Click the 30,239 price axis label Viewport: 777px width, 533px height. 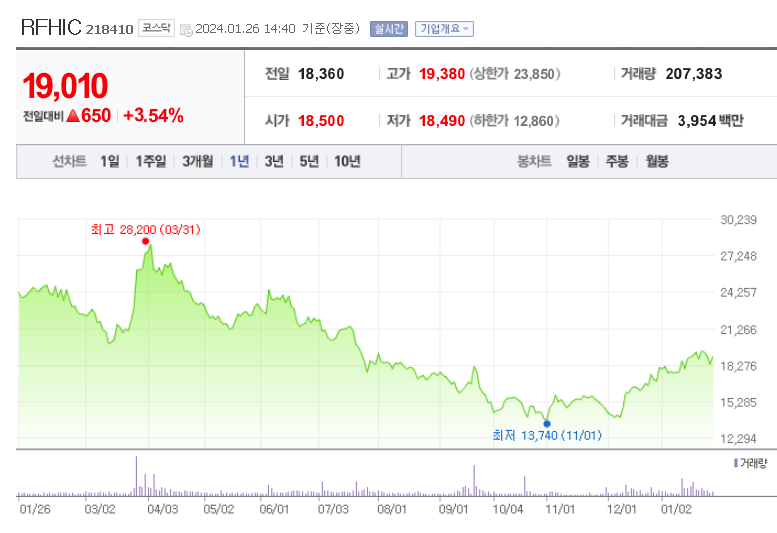(x=738, y=220)
